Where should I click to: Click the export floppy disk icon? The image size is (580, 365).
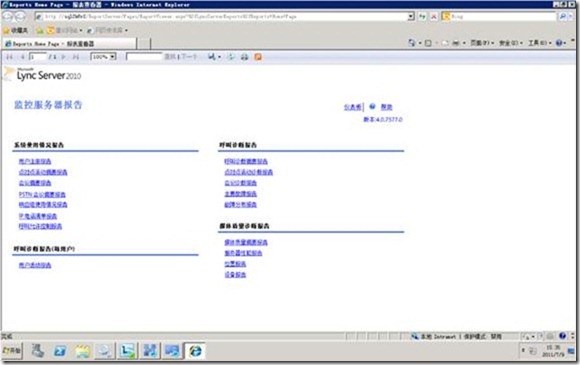[211, 57]
